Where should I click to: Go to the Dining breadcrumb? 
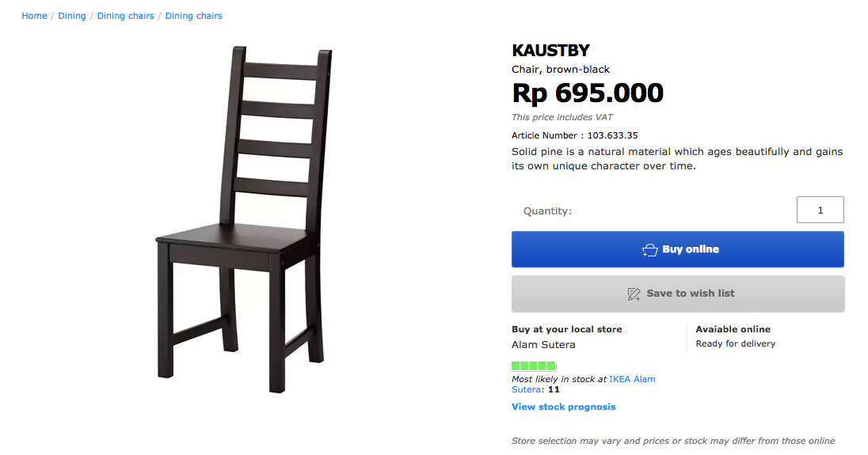pyautogui.click(x=72, y=16)
